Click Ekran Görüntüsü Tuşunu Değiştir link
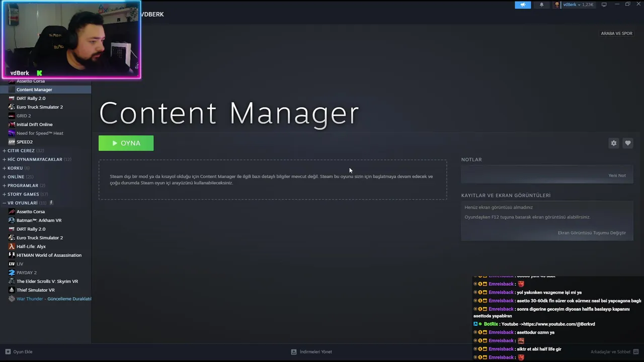This screenshot has width=644, height=362. point(592,233)
